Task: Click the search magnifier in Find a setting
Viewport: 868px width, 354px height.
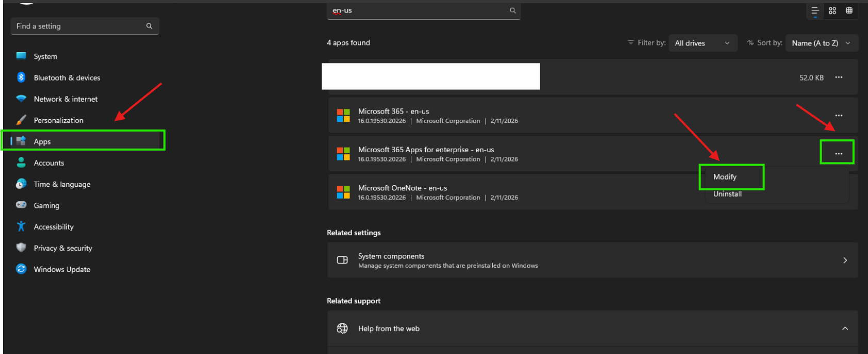Action: click(x=149, y=26)
